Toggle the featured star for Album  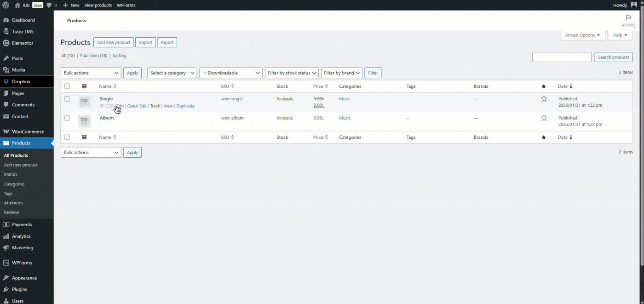click(544, 118)
